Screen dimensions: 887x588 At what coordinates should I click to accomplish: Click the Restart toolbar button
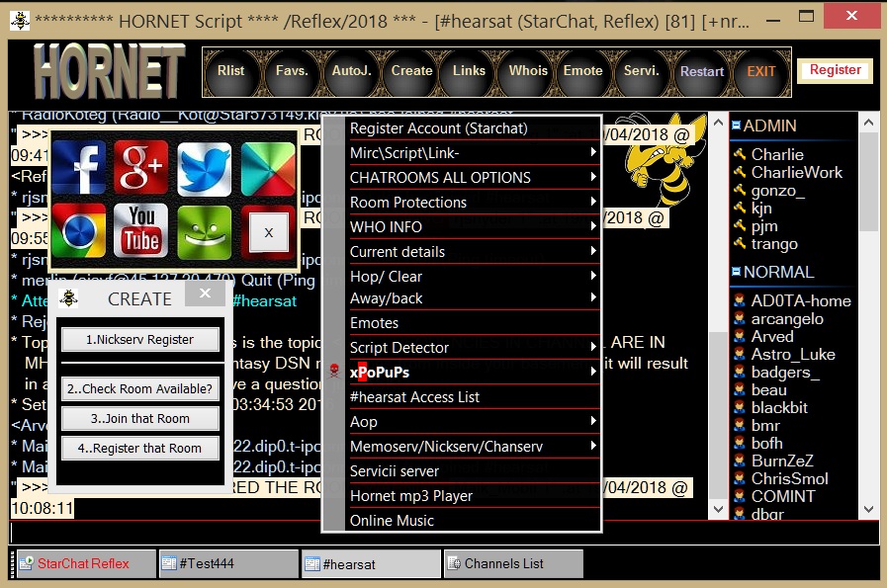(x=702, y=72)
